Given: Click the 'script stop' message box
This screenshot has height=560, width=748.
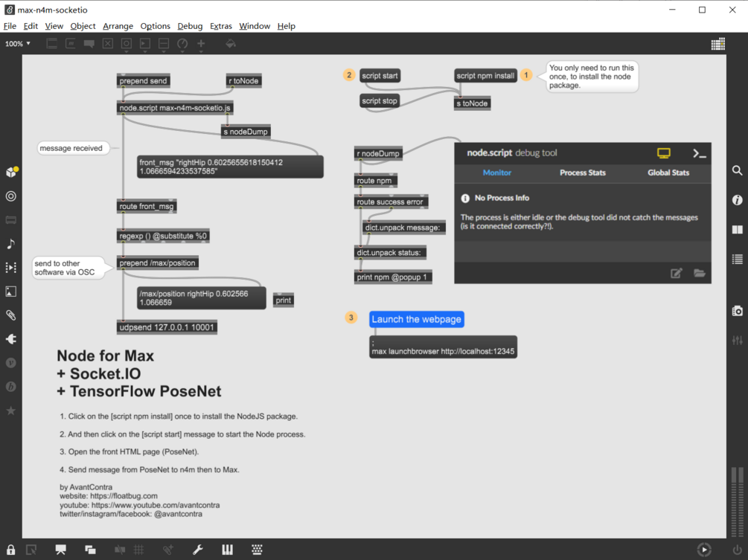Looking at the screenshot, I should click(x=380, y=100).
